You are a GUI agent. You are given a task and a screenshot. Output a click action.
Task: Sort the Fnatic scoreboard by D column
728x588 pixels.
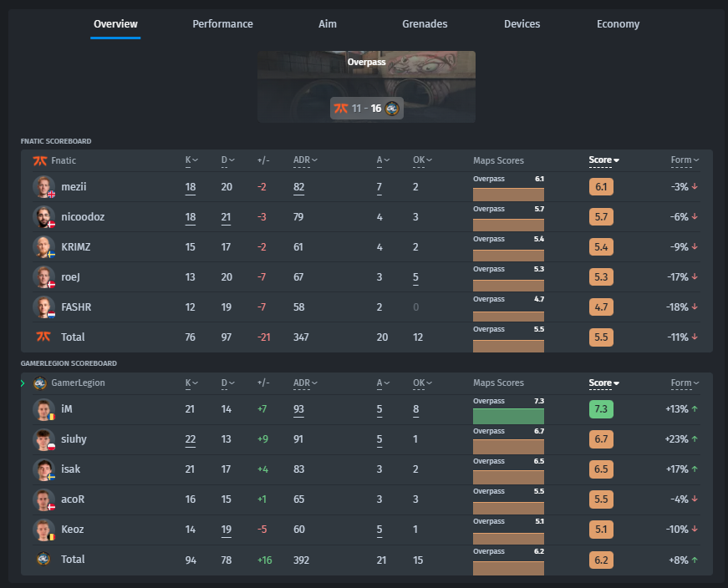[x=227, y=160]
